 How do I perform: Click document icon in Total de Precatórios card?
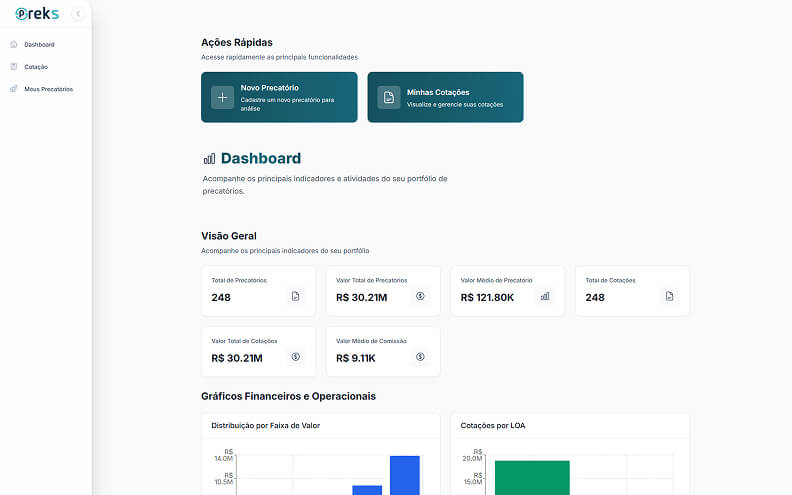click(295, 296)
